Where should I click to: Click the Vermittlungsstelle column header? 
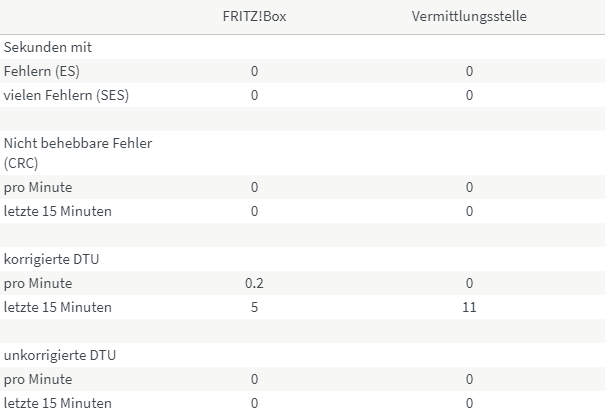pyautogui.click(x=469, y=16)
